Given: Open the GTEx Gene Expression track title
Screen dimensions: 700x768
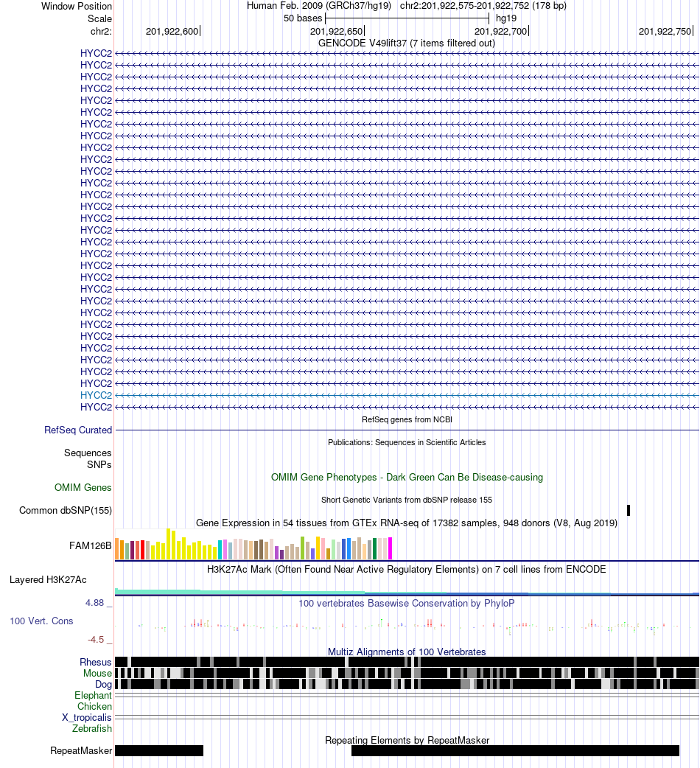Looking at the screenshot, I should pos(407,523).
